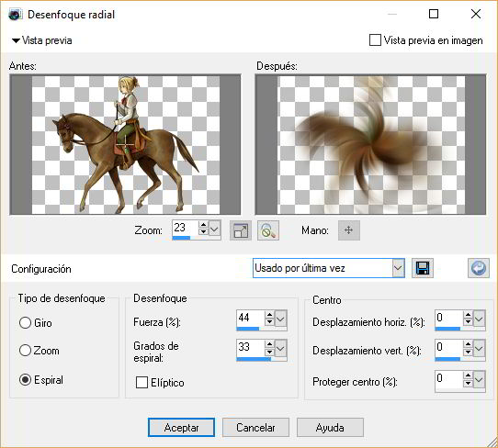Click the Ayuda button
Screen dimensions: 498x448
[330, 428]
